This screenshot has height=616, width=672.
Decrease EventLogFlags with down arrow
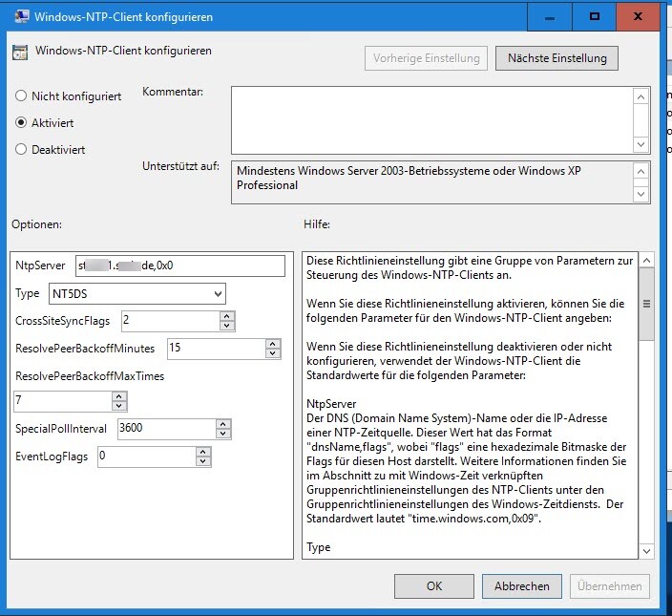pos(202,461)
